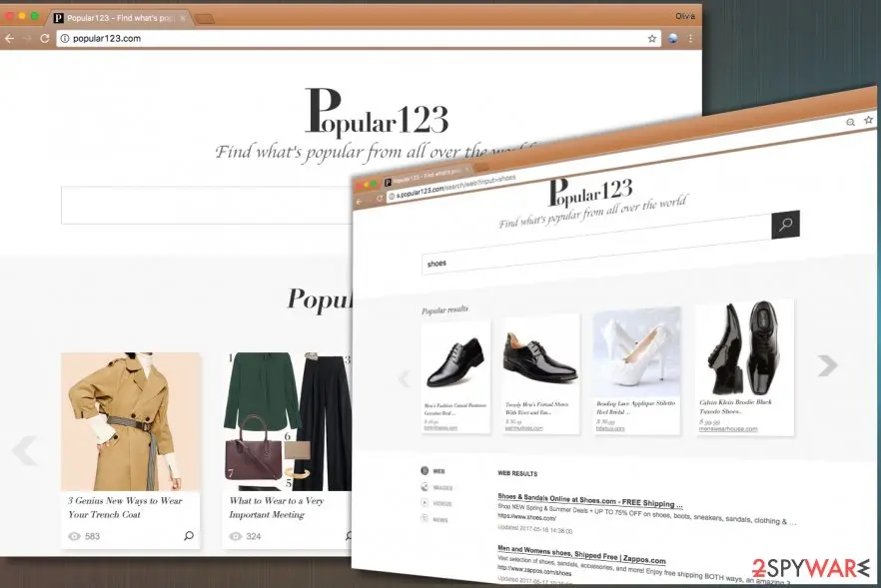Screen dimensions: 881x588
Task: Click the popular123.com address bar in rear window
Action: pyautogui.click(x=360, y=38)
